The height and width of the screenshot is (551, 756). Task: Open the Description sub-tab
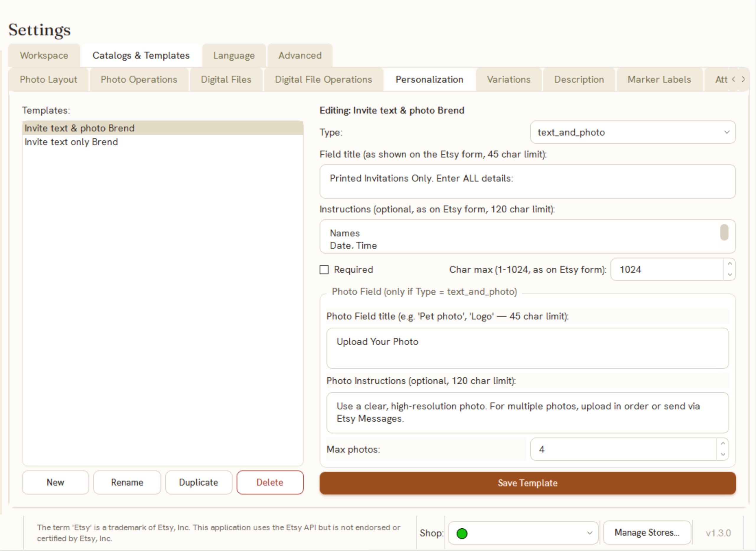579,79
